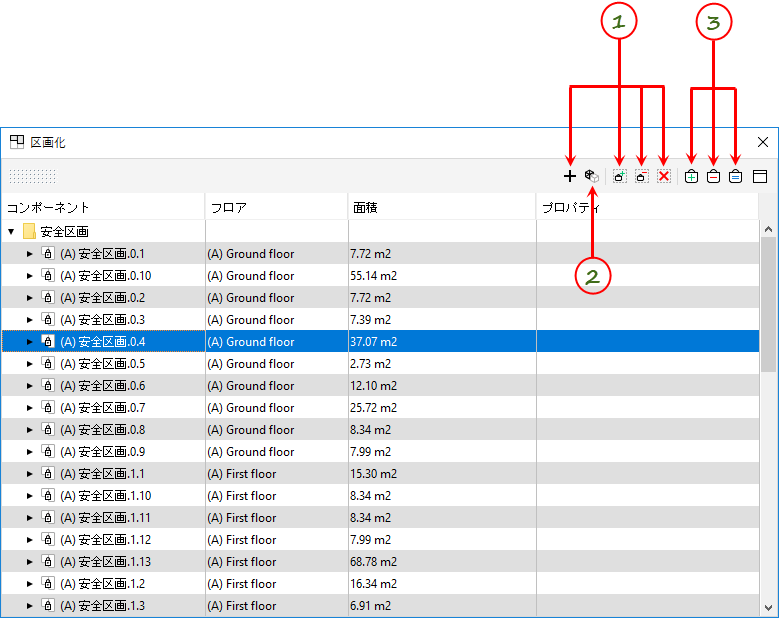Select tree item (A) 安全区画.1.11
This screenshot has height=618, width=779.
105,518
